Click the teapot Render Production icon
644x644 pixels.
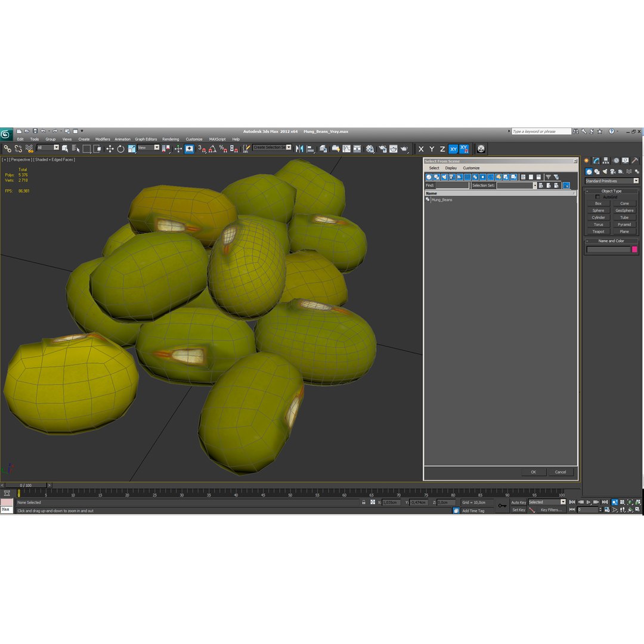click(x=404, y=148)
